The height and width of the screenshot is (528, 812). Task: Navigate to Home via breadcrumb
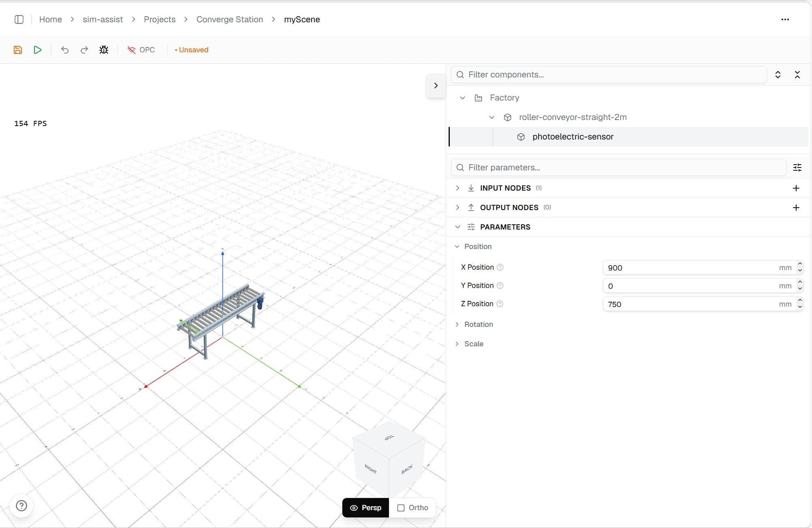click(50, 19)
